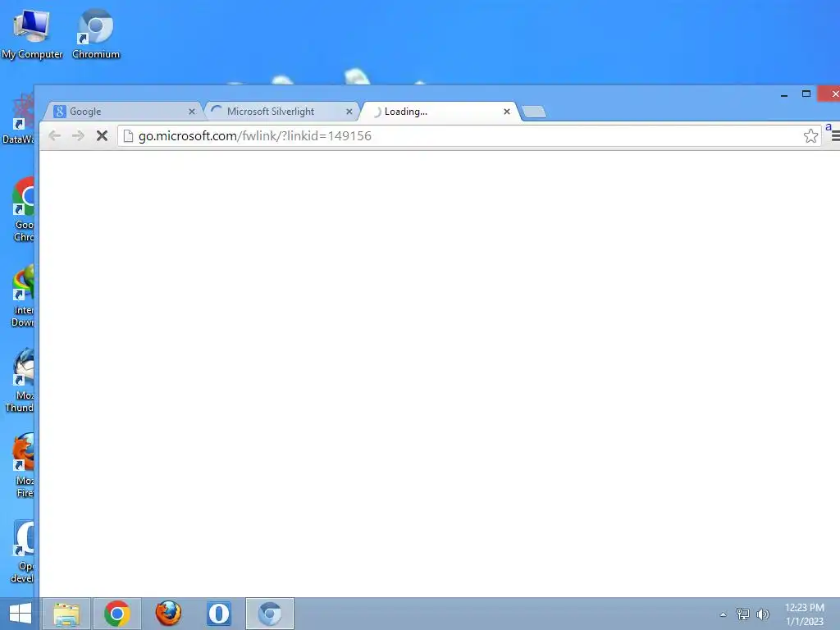840x630 pixels.
Task: Select the Mozilla Thunderbird desktop shortcut
Action: tap(21, 381)
